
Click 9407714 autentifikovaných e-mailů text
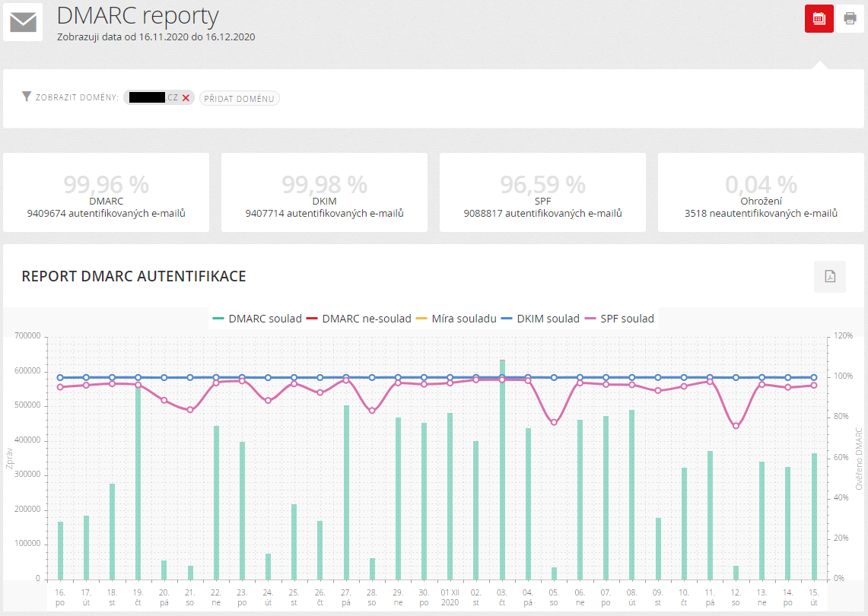pyautogui.click(x=324, y=214)
